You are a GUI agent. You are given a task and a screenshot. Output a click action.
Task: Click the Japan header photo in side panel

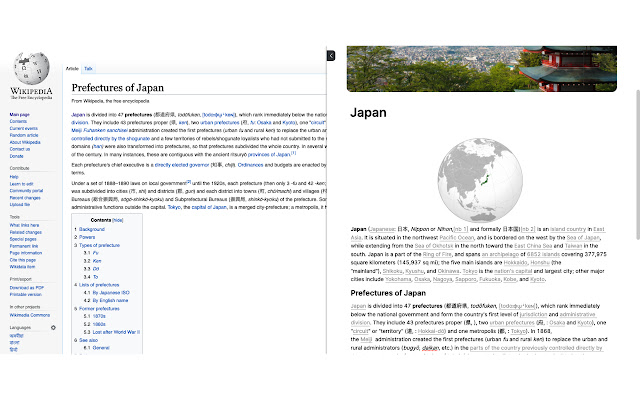[482, 69]
